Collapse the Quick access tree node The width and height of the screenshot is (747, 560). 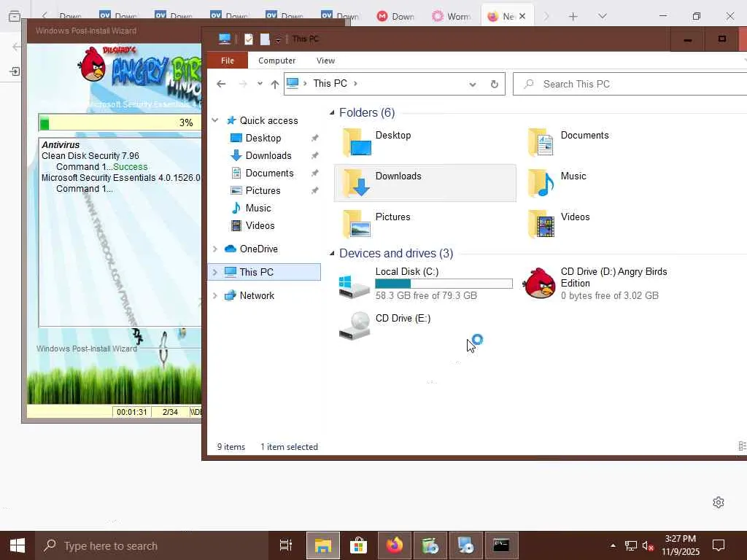point(215,120)
